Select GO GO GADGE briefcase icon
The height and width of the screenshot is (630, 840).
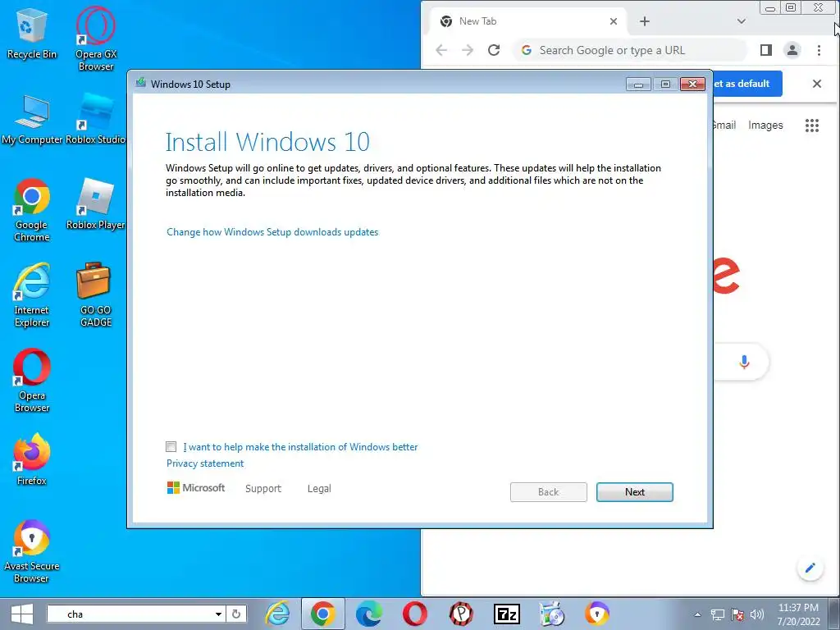tap(95, 295)
